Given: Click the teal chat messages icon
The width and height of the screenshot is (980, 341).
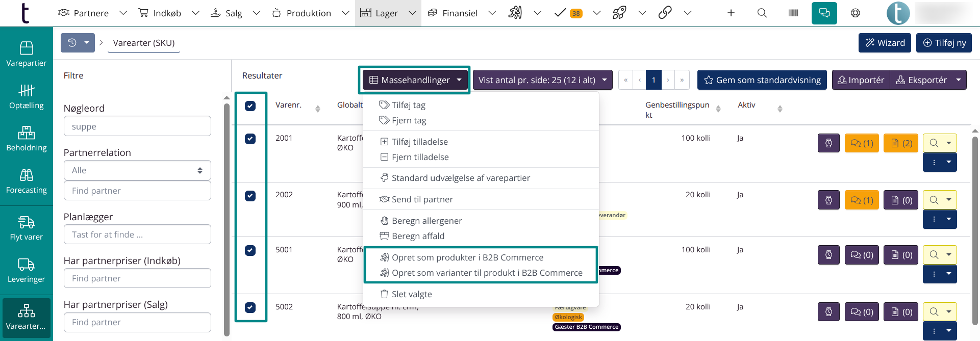Looking at the screenshot, I should pyautogui.click(x=824, y=13).
